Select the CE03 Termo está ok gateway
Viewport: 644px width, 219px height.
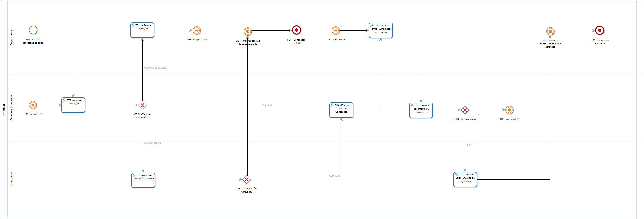(465, 110)
